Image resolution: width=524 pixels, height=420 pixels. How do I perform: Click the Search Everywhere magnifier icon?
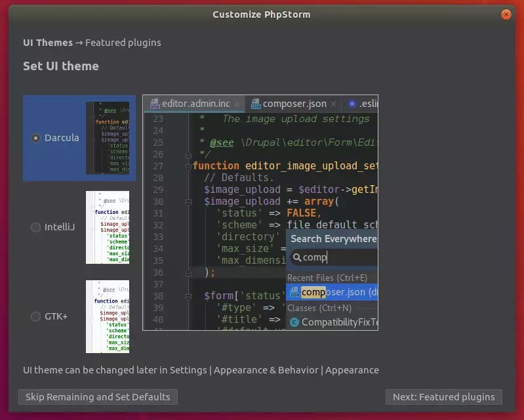pos(297,257)
